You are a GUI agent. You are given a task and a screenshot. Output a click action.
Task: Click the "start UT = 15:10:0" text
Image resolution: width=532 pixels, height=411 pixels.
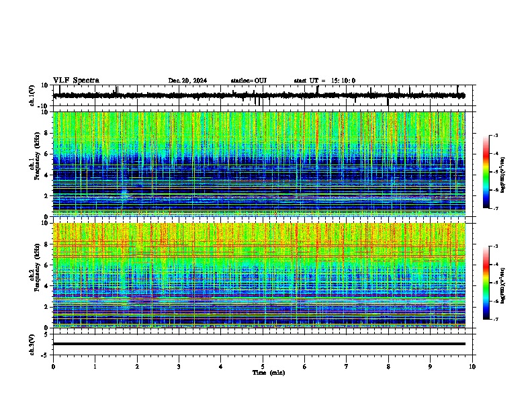pyautogui.click(x=324, y=81)
